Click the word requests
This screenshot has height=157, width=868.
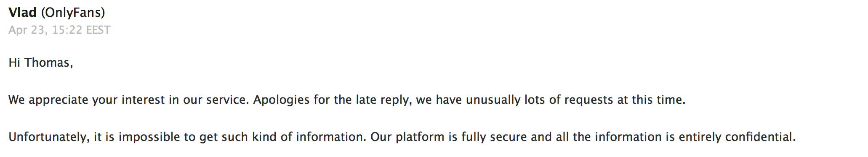[588, 100]
